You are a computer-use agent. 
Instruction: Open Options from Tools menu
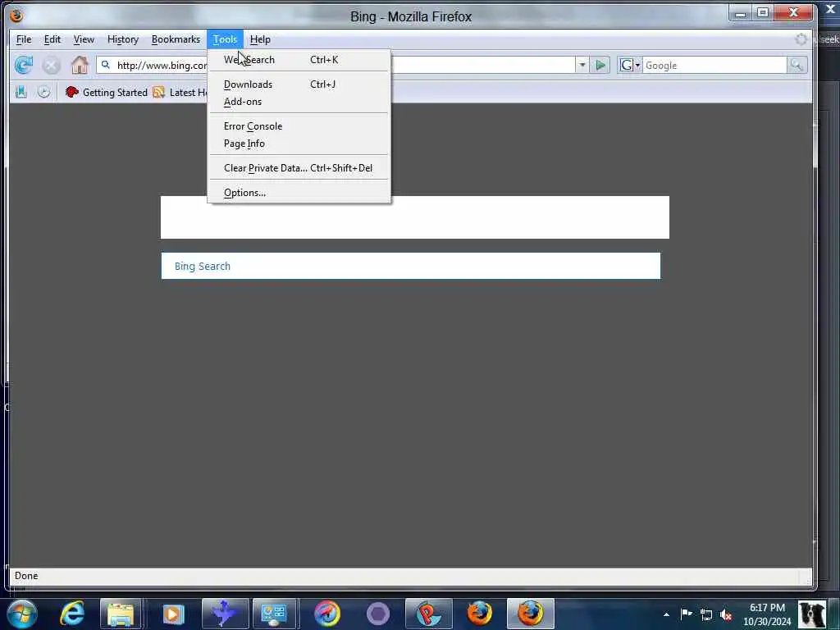[299, 193]
